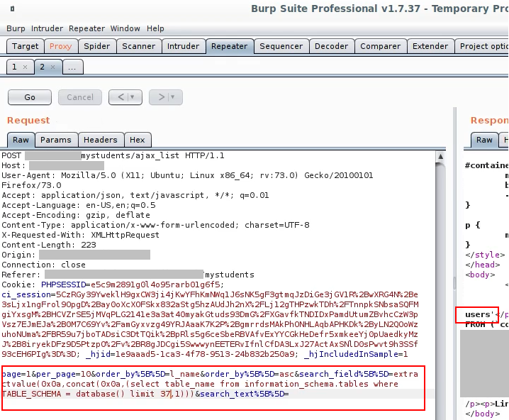This screenshot has height=420, width=509.
Task: Click the window icon in title bar
Action: click(x=12, y=9)
